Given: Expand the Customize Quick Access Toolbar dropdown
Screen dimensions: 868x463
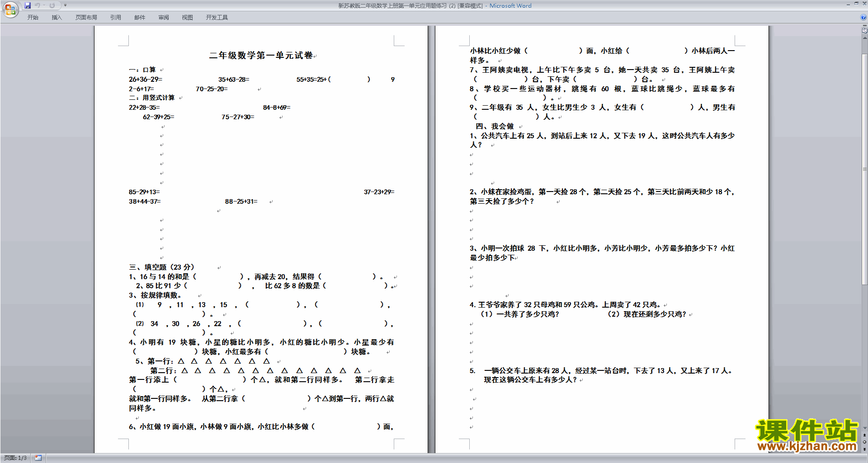Looking at the screenshot, I should coord(65,5).
